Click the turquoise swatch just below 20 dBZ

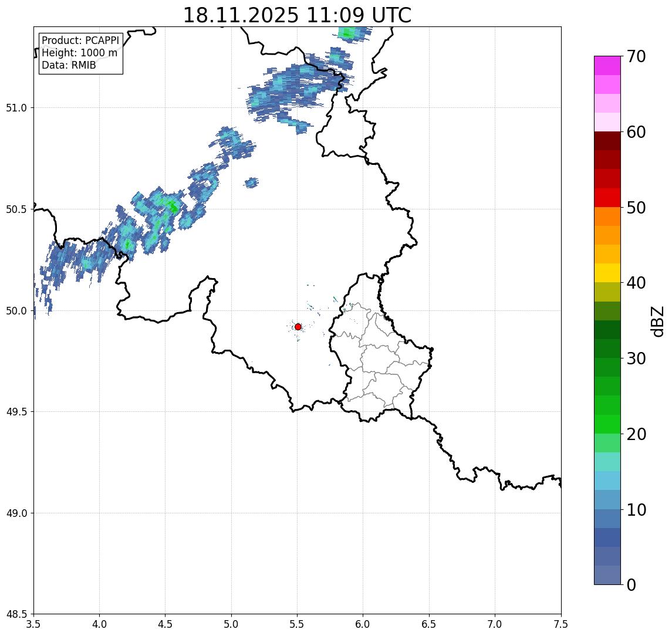click(607, 443)
